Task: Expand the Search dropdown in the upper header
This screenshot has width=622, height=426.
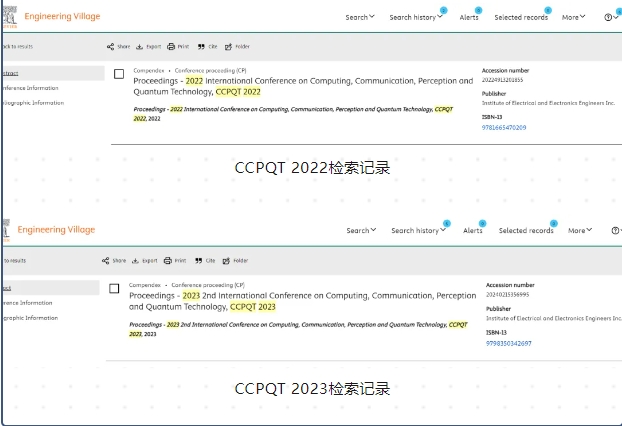Action: (360, 17)
